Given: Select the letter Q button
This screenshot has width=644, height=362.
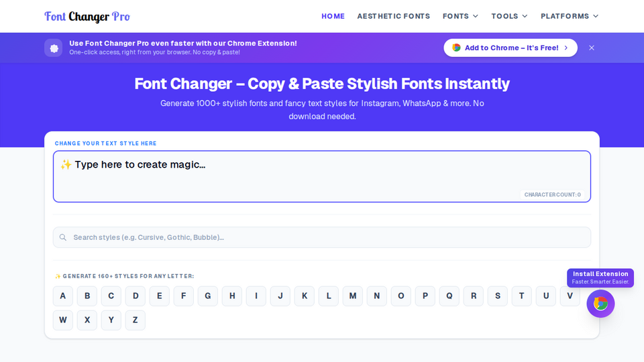Looking at the screenshot, I should coord(449,296).
